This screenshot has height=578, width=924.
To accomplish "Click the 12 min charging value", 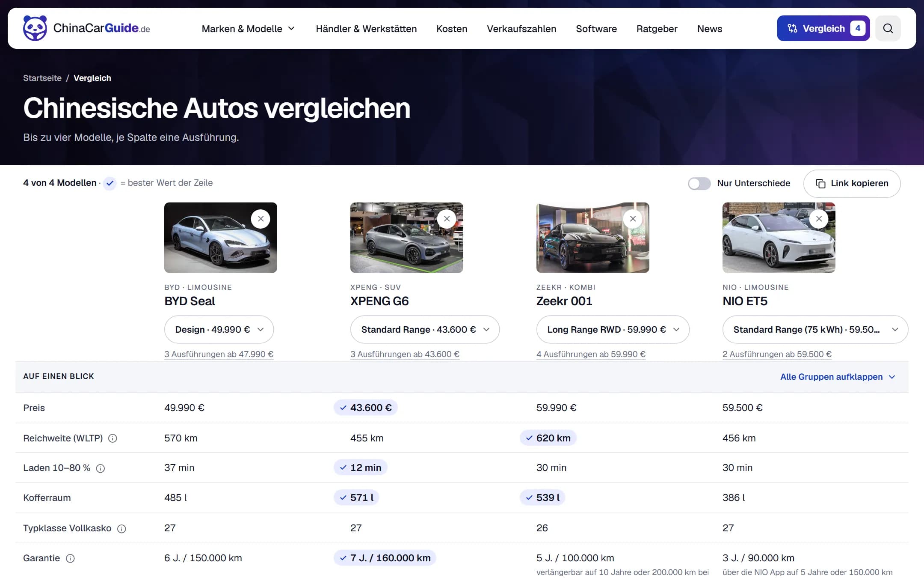I will 361,468.
